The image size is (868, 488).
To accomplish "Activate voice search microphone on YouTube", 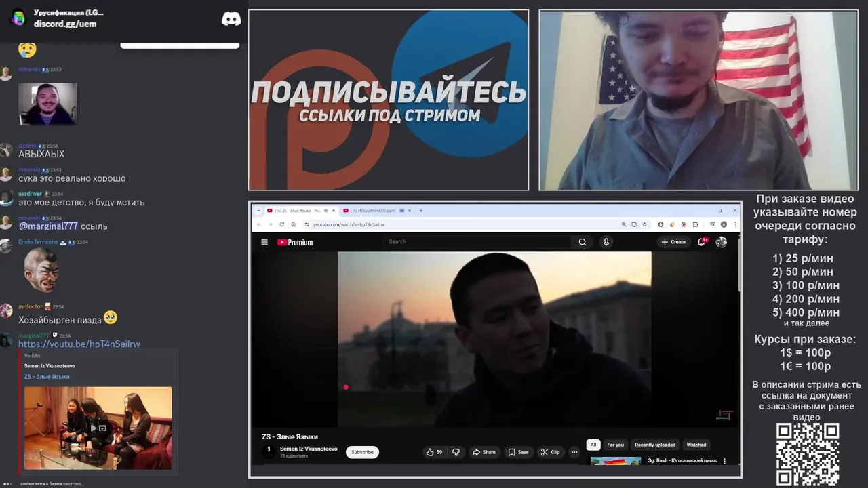I will pyautogui.click(x=606, y=242).
